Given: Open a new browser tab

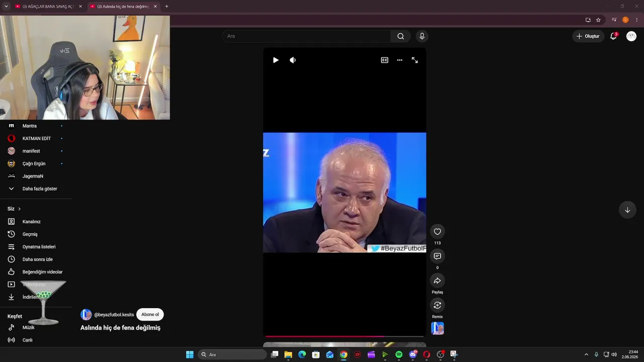Looking at the screenshot, I should point(167,7).
